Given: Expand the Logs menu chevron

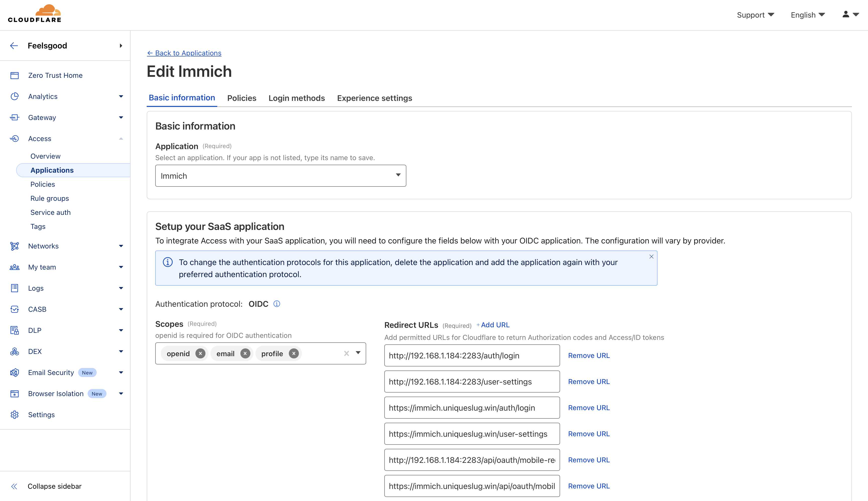Looking at the screenshot, I should (x=121, y=288).
